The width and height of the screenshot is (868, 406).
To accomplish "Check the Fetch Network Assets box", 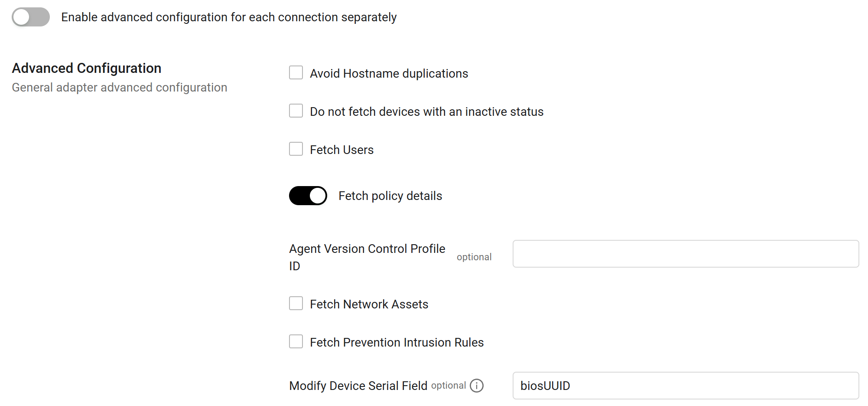I will 296,303.
